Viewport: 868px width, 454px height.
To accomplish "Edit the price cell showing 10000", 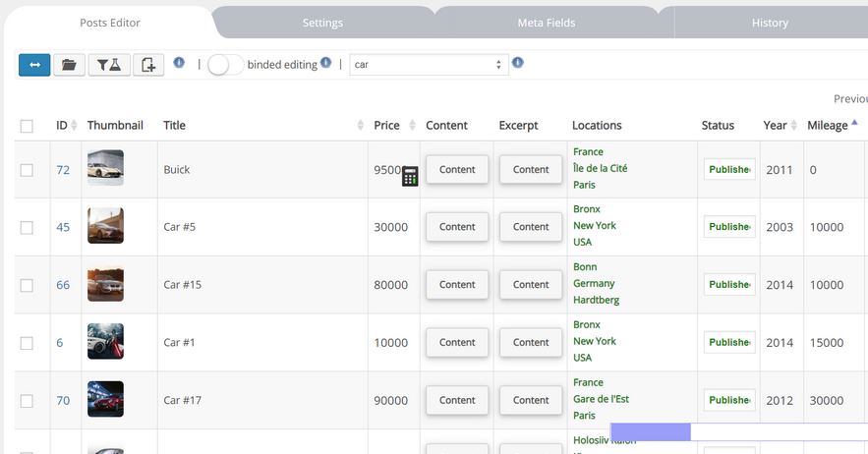I will (x=393, y=343).
